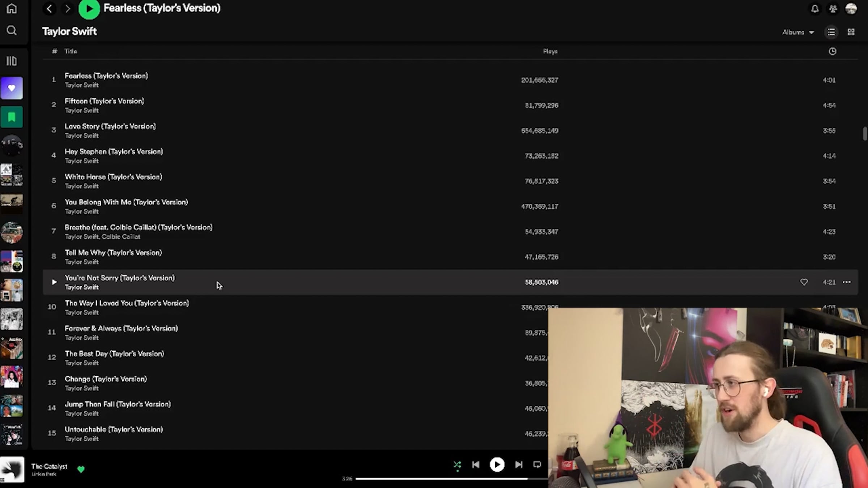Select Fifteen (Taylor's Version) track
868x488 pixels.
click(x=104, y=101)
